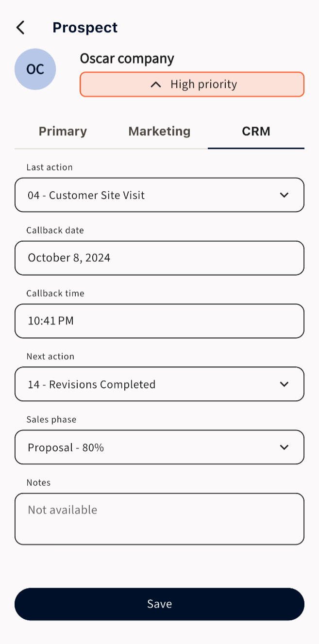Click the Last action dropdown arrow

click(x=285, y=195)
